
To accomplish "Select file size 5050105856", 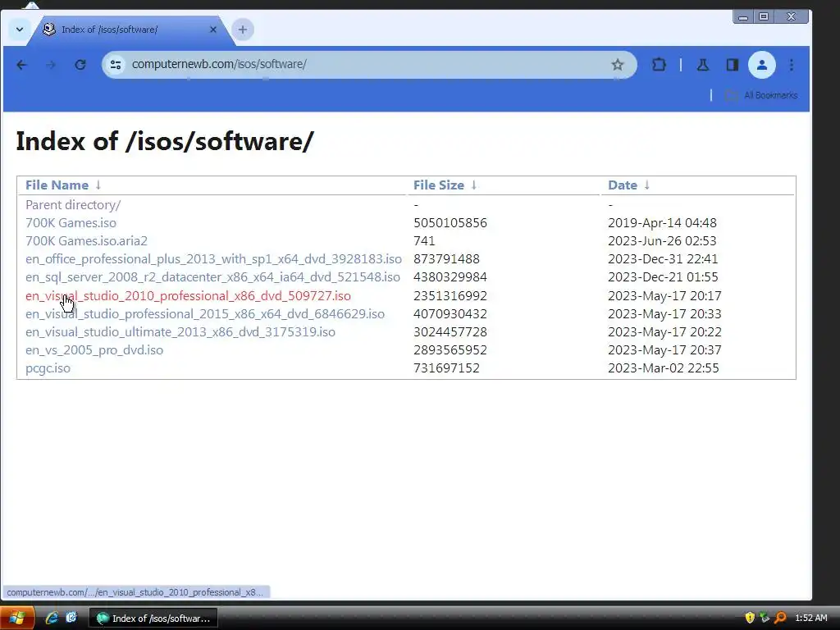I will point(450,223).
